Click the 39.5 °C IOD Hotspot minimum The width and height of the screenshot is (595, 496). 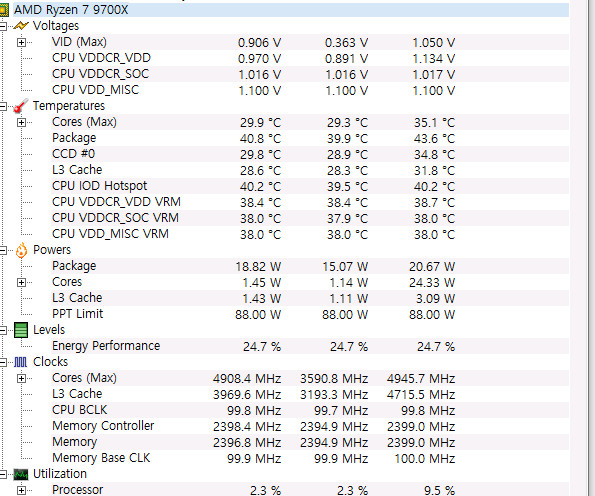pos(348,187)
